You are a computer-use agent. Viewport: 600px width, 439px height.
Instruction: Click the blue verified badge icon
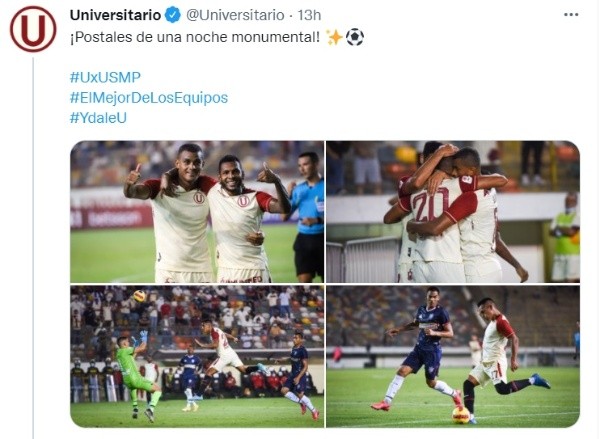click(173, 15)
